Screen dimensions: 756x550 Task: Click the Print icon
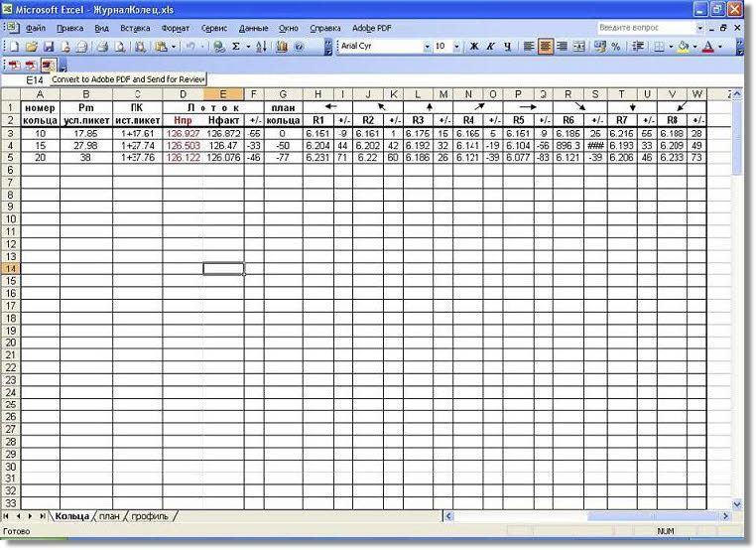100,47
